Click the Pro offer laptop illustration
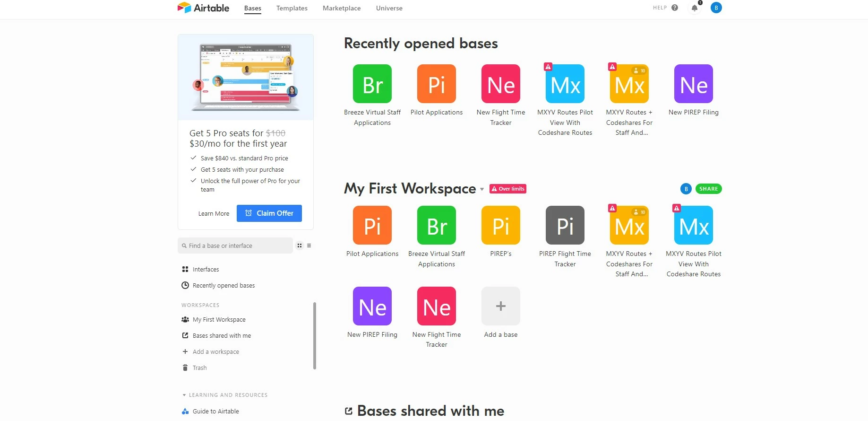868x421 pixels. [x=246, y=77]
